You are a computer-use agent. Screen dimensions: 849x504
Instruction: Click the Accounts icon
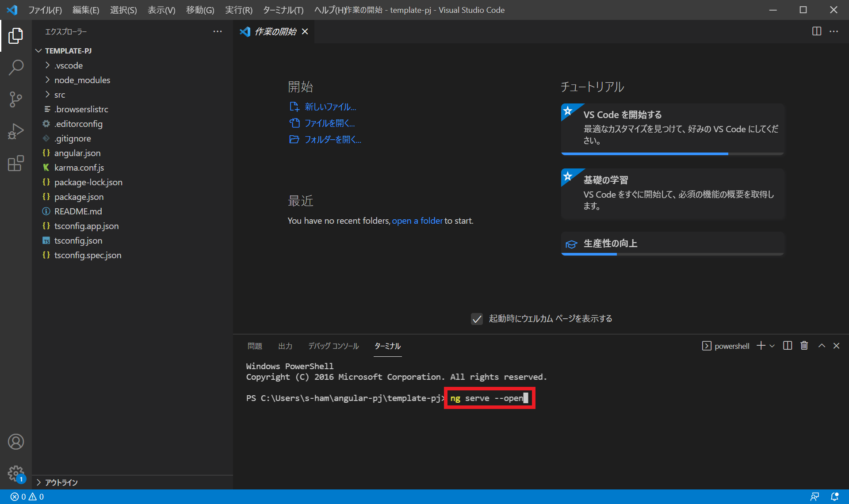[16, 442]
